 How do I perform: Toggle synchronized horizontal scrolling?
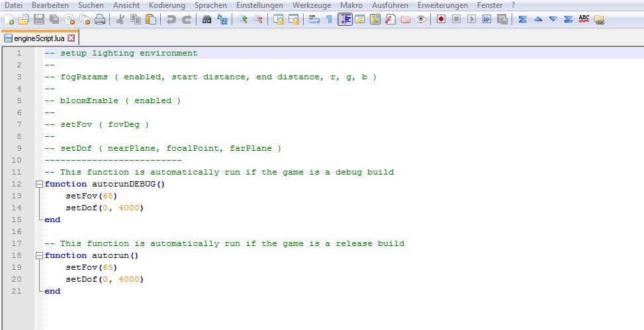(293, 19)
